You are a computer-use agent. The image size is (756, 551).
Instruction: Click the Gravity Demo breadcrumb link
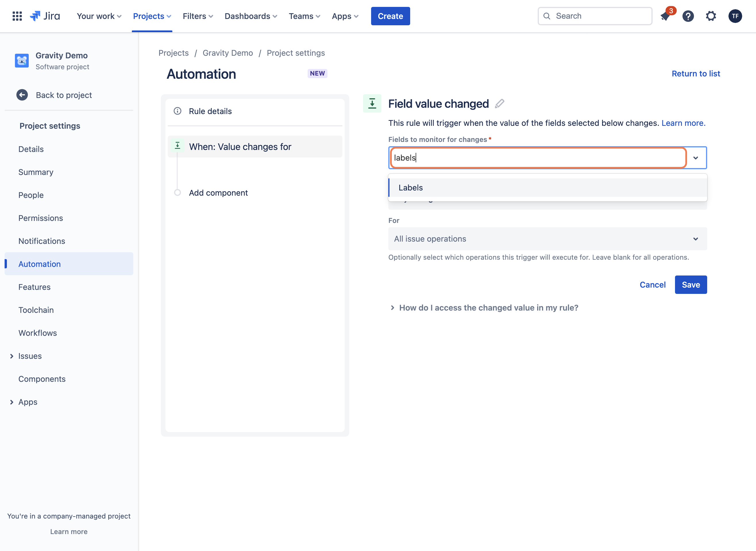(x=227, y=53)
